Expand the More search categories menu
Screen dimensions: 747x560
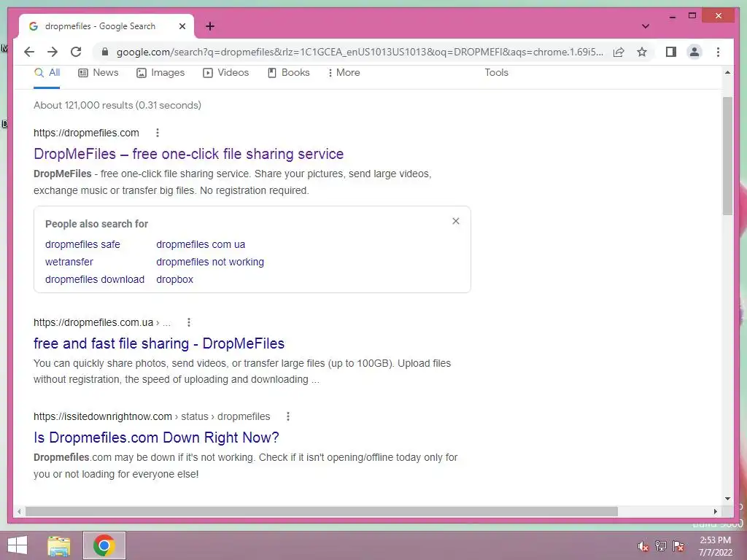click(x=344, y=72)
